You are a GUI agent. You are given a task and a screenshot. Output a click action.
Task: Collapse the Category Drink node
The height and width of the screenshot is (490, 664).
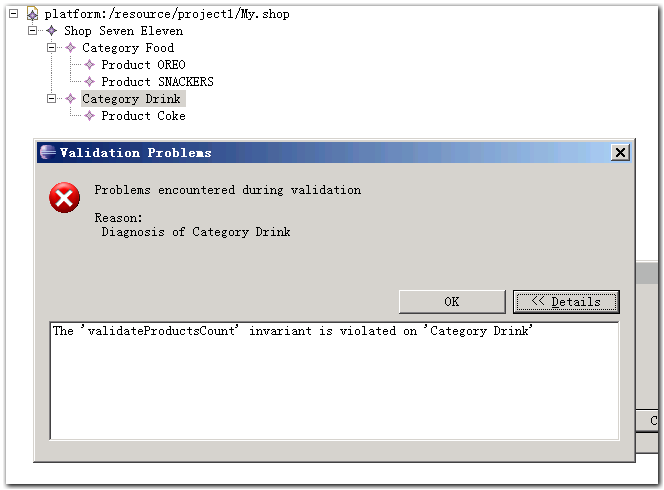pyautogui.click(x=52, y=99)
